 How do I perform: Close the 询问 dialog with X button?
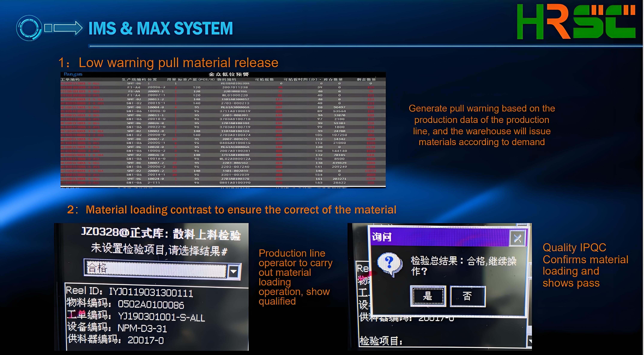tap(517, 238)
